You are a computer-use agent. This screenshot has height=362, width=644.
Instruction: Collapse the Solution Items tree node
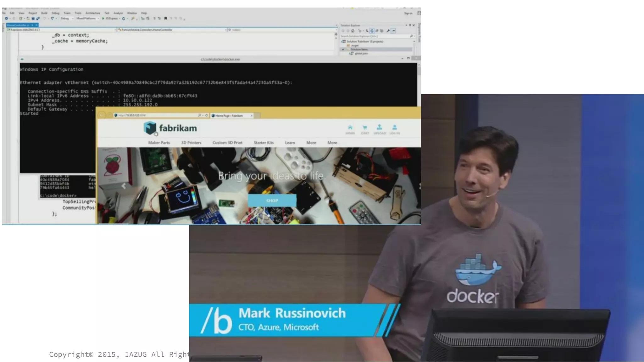pos(343,49)
